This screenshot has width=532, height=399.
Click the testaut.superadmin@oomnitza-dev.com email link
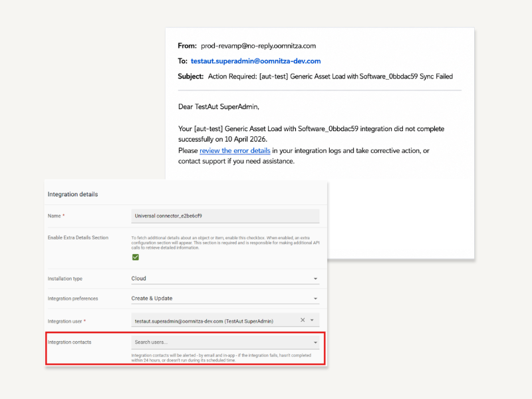click(255, 61)
